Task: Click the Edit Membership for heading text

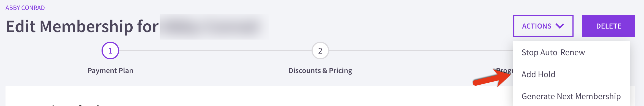Action: tap(82, 26)
